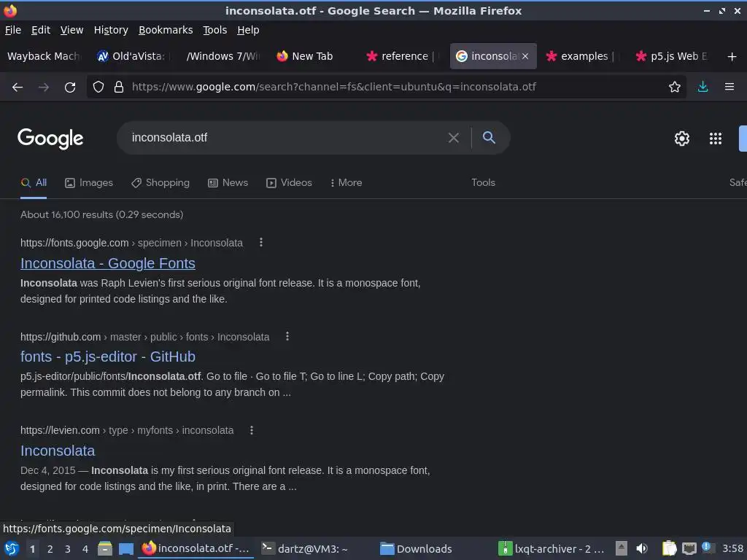This screenshot has width=747, height=560.
Task: Close the inconsolata search tab
Action: coord(525,56)
